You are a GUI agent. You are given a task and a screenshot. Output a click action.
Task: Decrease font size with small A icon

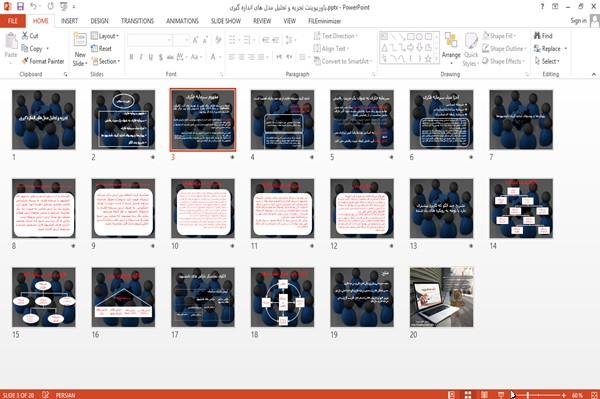[205, 40]
